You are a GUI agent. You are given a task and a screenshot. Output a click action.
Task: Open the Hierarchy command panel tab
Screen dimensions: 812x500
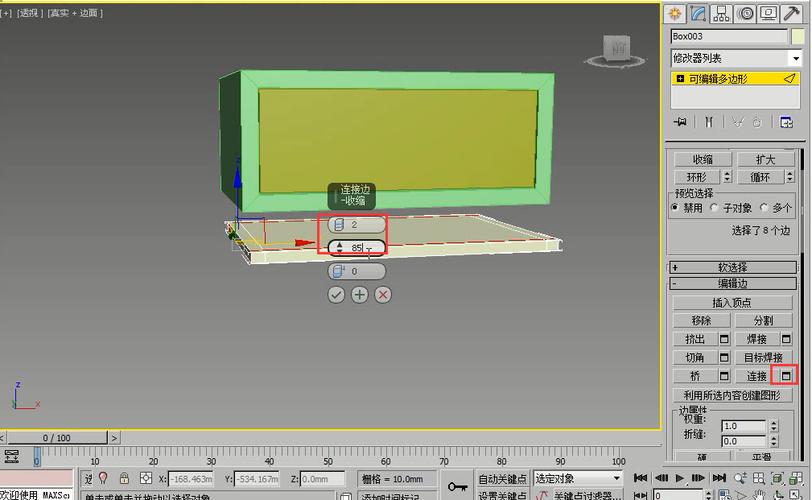[721, 14]
